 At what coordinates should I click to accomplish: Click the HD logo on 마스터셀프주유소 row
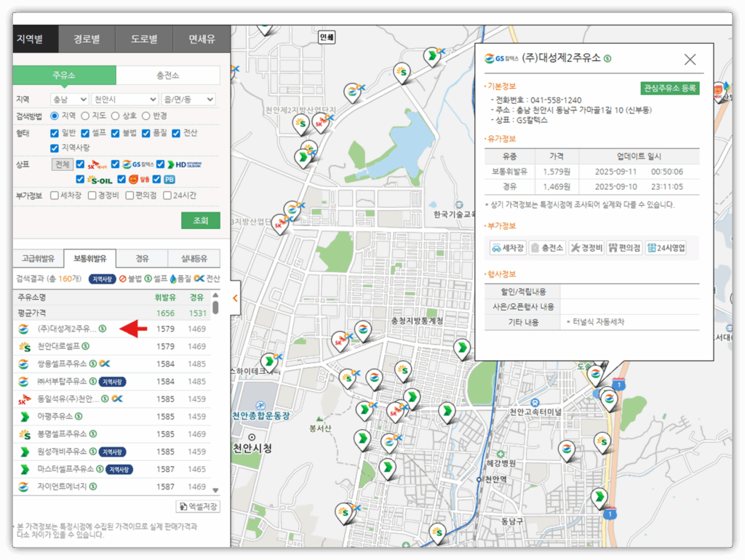(x=24, y=469)
